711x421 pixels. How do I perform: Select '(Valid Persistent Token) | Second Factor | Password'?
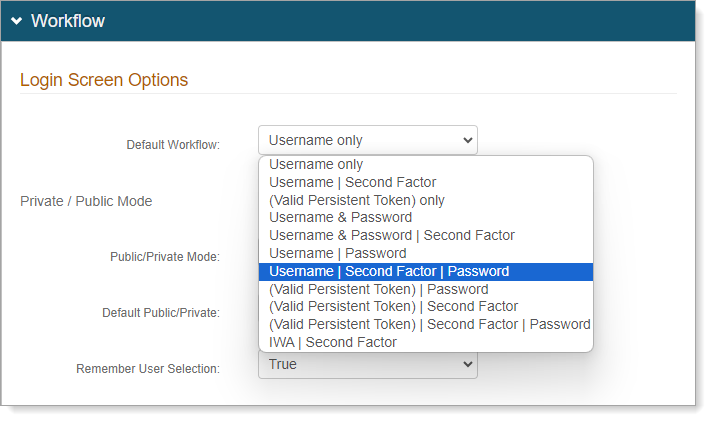[429, 324]
